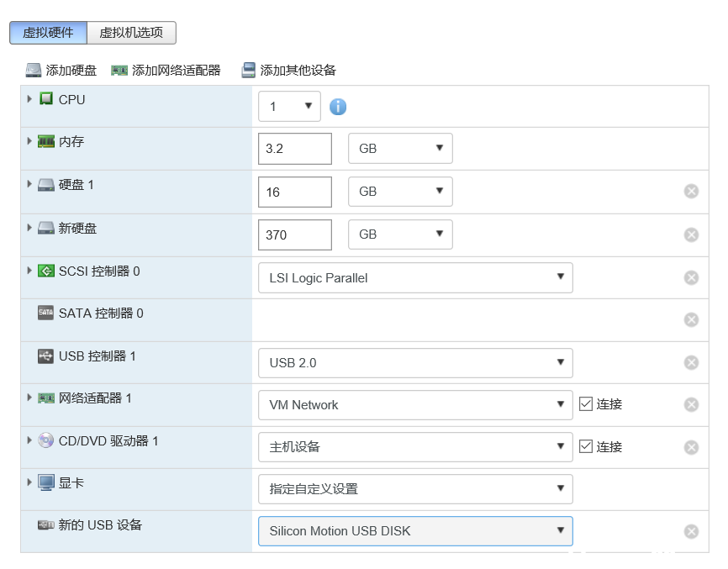Delete USB 控制器 1 via remove icon
The width and height of the screenshot is (728, 569).
691,363
